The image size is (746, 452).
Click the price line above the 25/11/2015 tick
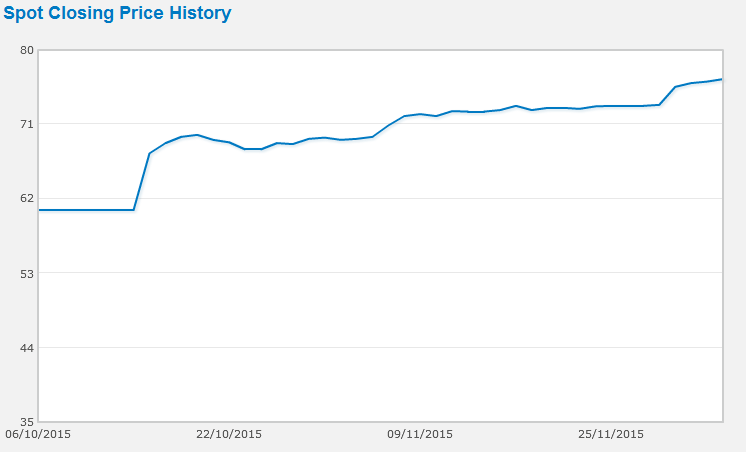point(611,106)
